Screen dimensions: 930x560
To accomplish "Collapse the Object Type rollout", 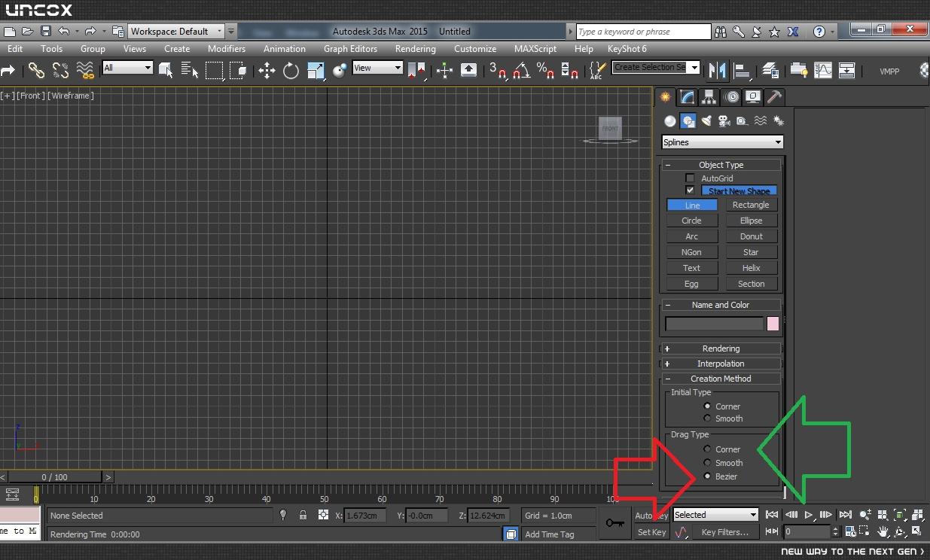I will tap(721, 165).
